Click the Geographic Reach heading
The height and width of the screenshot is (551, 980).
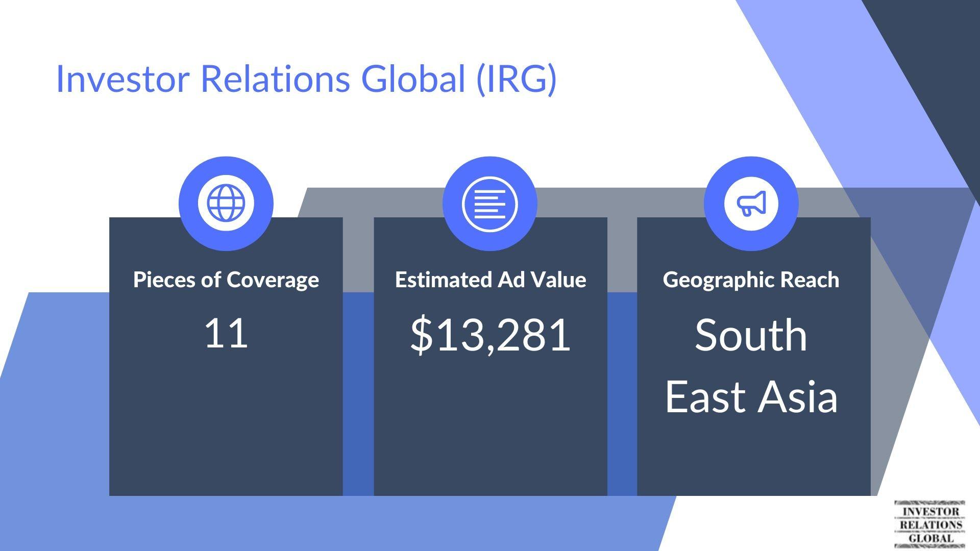(751, 280)
